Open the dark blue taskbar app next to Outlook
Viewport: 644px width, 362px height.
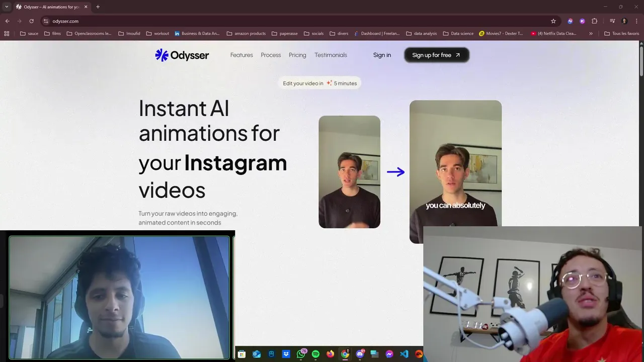pyautogui.click(x=271, y=354)
